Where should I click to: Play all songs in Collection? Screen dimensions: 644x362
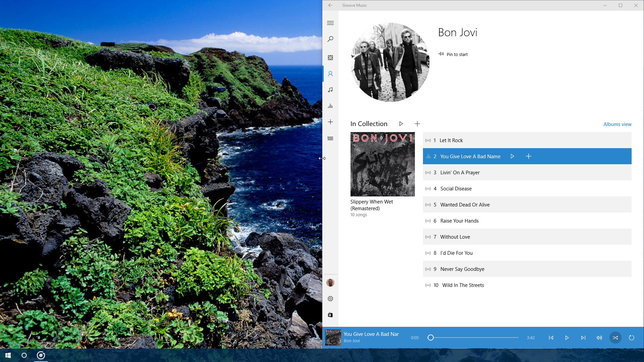pyautogui.click(x=401, y=124)
